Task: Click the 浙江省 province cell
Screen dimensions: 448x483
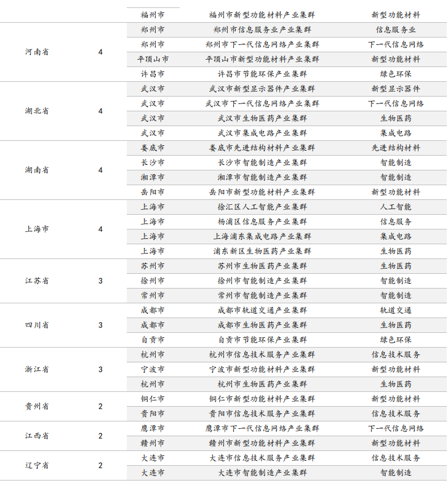Action: (37, 369)
